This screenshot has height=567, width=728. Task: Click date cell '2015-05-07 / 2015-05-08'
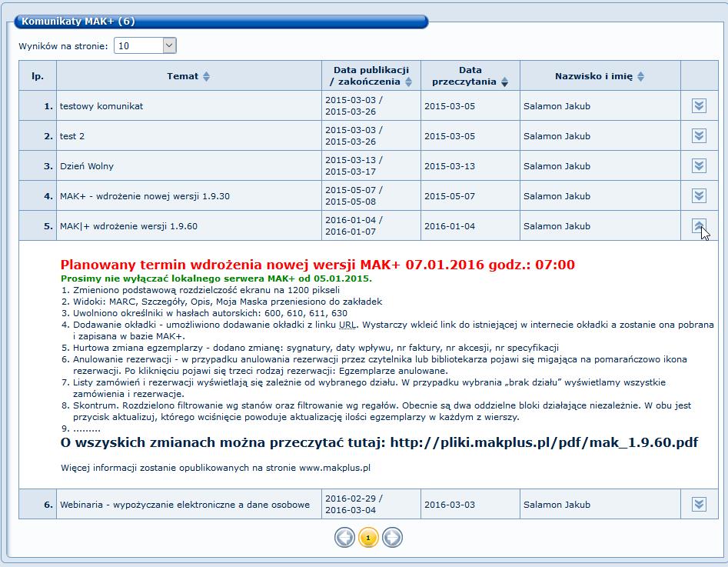click(371, 195)
